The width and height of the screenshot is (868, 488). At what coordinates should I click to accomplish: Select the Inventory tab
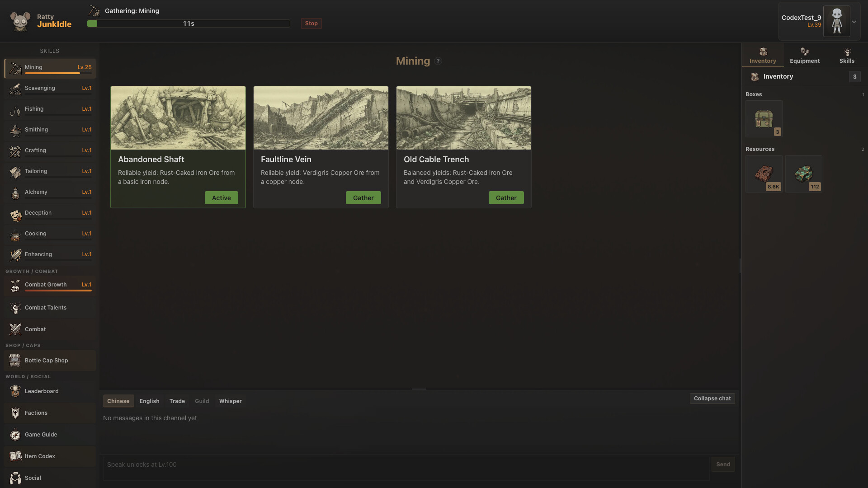(763, 56)
